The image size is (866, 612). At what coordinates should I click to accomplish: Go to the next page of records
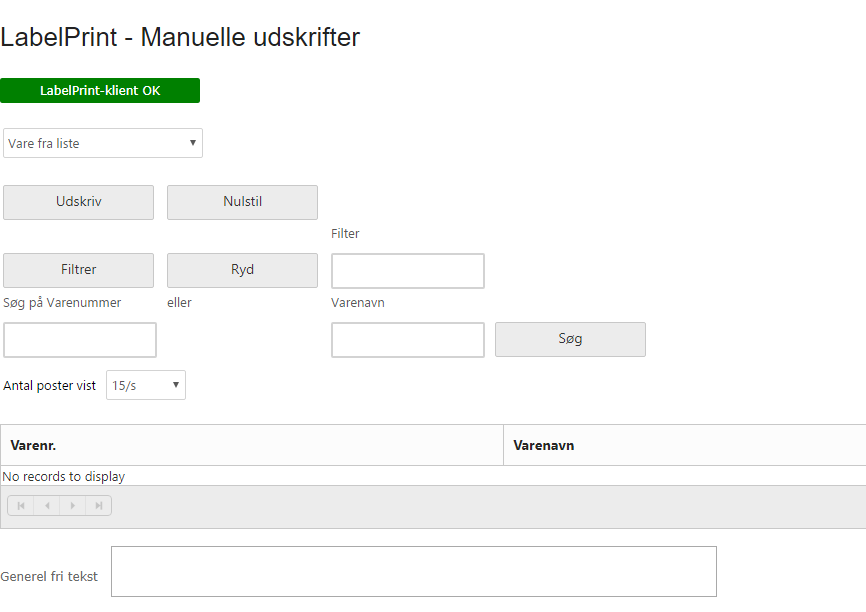[x=72, y=505]
